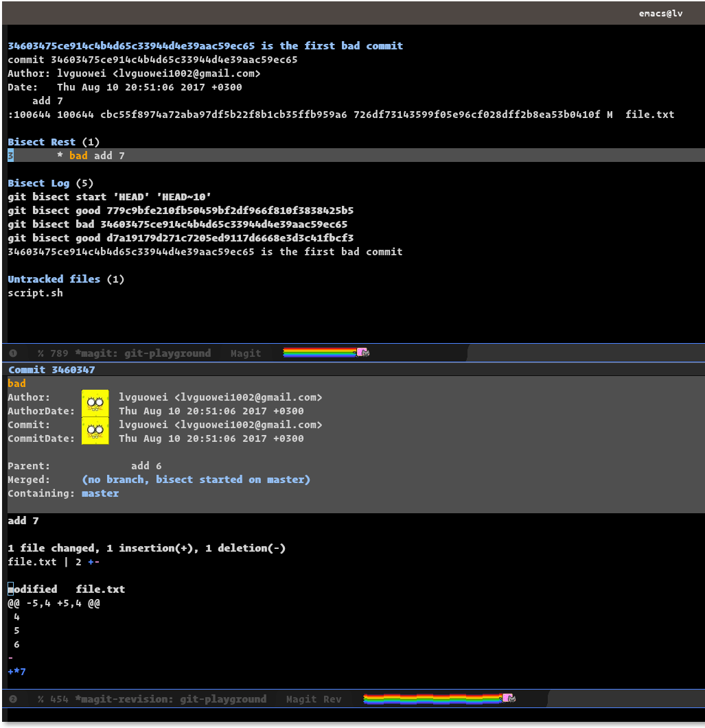Click the *magit-revision: git-playground buffer name

171,699
